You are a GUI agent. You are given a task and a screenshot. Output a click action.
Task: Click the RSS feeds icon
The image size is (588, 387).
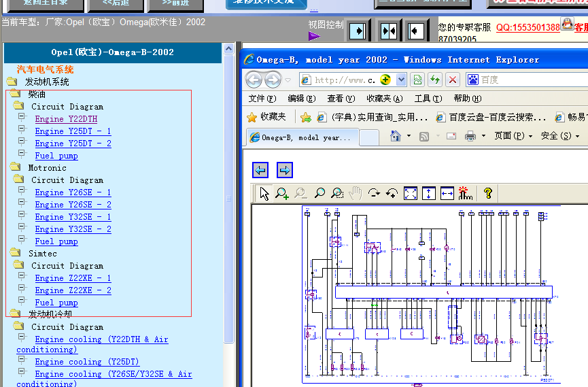424,136
